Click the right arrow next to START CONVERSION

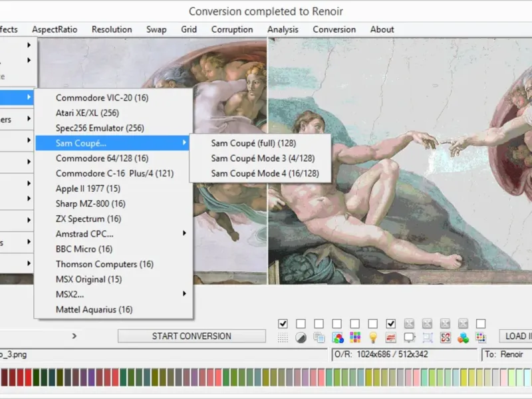pos(74,336)
